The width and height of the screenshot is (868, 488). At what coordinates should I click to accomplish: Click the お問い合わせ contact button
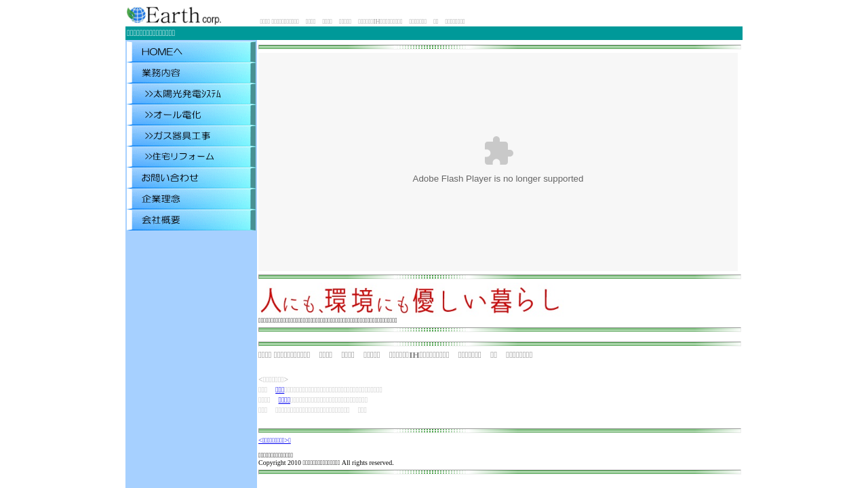coord(191,178)
